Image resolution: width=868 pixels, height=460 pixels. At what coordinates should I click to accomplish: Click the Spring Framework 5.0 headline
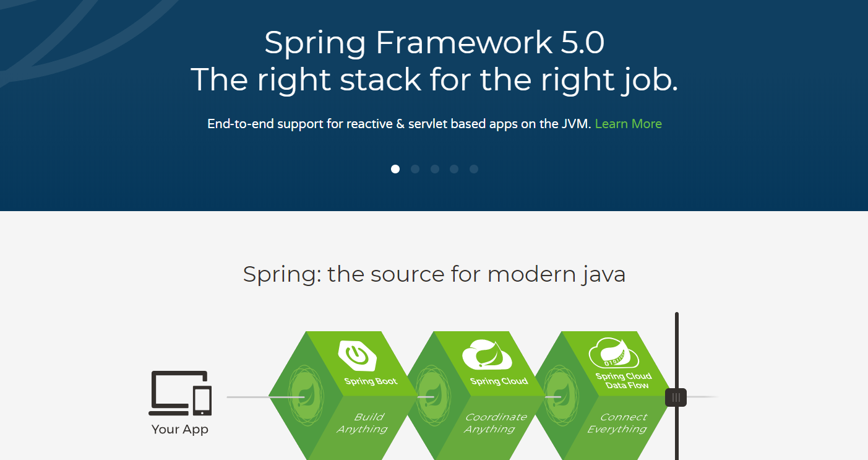point(434,42)
